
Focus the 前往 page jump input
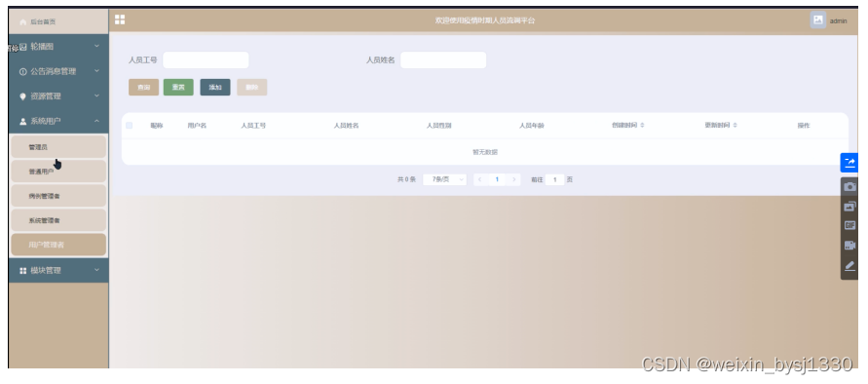coord(554,179)
